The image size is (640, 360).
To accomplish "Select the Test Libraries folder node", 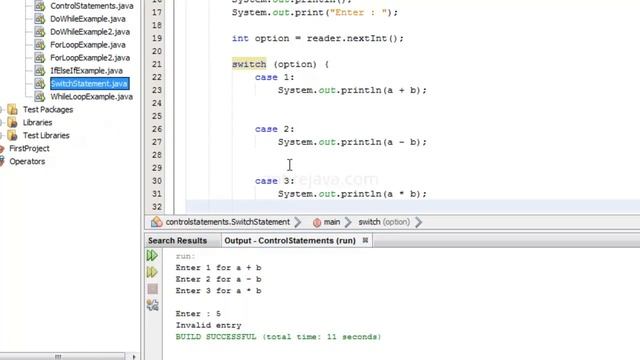I will [x=46, y=136].
